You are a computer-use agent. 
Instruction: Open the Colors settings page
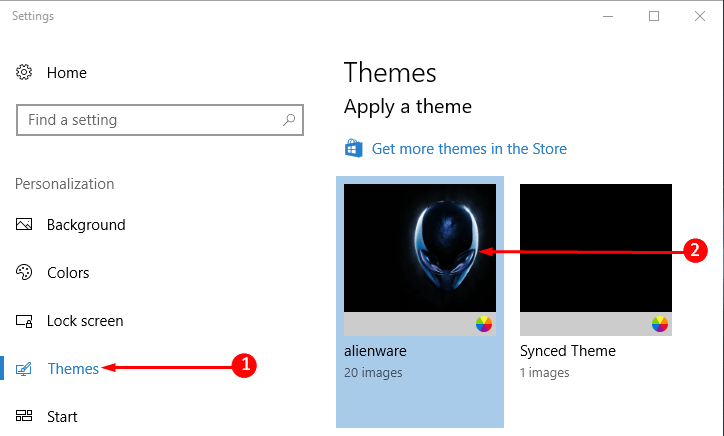(68, 273)
